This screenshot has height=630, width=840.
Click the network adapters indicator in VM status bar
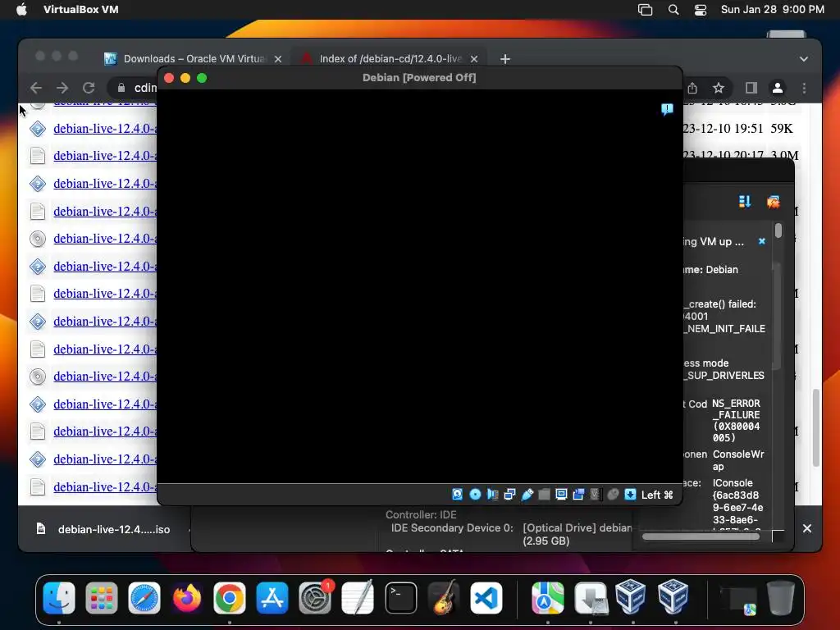point(509,495)
